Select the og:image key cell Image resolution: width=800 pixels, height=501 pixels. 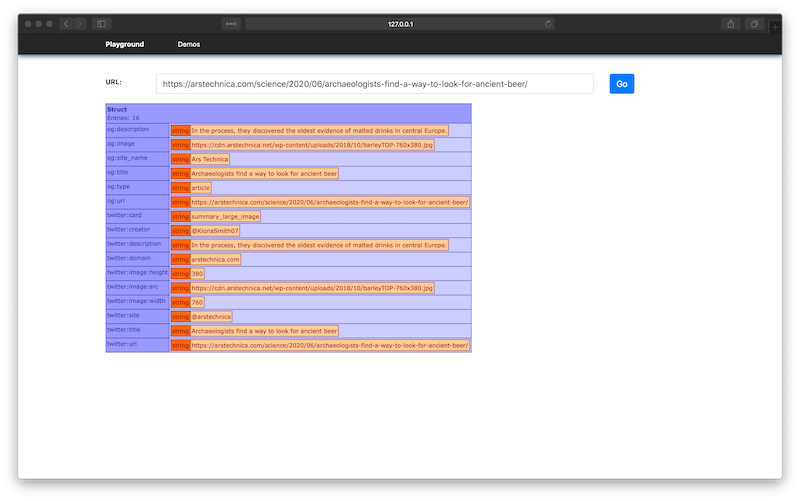click(138, 144)
